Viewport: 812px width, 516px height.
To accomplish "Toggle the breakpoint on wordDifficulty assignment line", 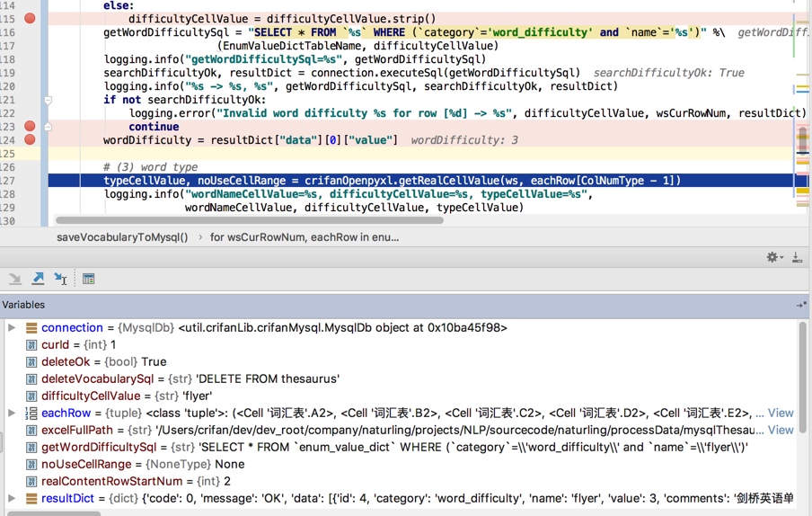I will pos(30,139).
